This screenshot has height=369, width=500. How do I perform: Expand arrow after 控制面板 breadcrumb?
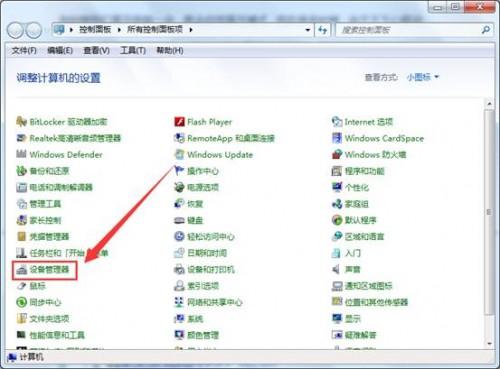click(x=119, y=30)
